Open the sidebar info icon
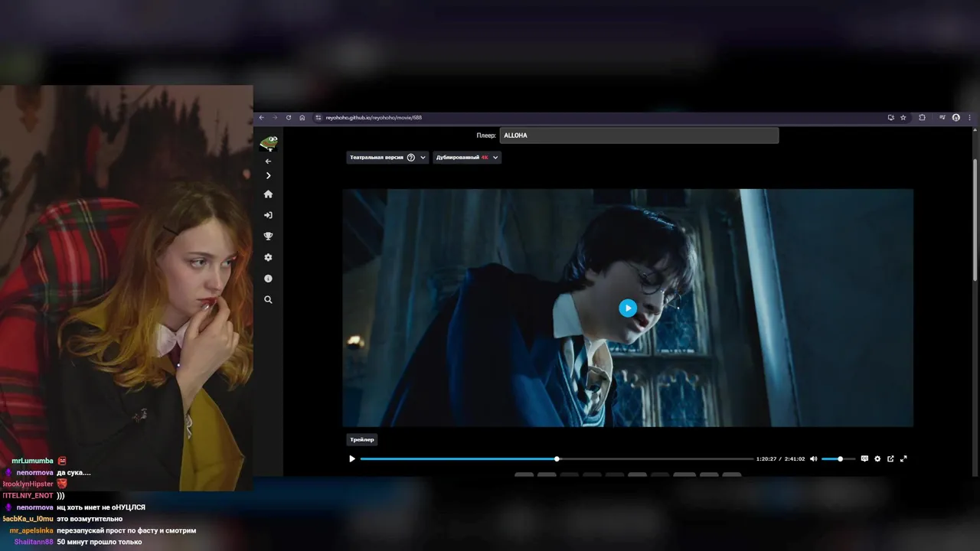The width and height of the screenshot is (980, 551). click(268, 279)
